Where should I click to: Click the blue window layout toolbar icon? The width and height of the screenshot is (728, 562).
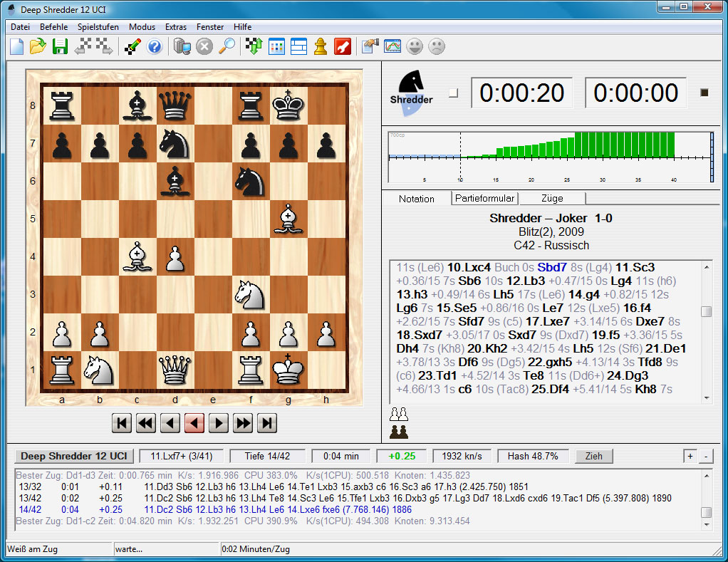click(298, 46)
